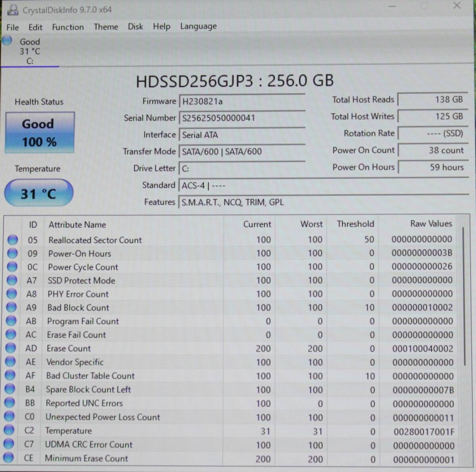Click status orb for Temperature attribute row

click(x=9, y=430)
